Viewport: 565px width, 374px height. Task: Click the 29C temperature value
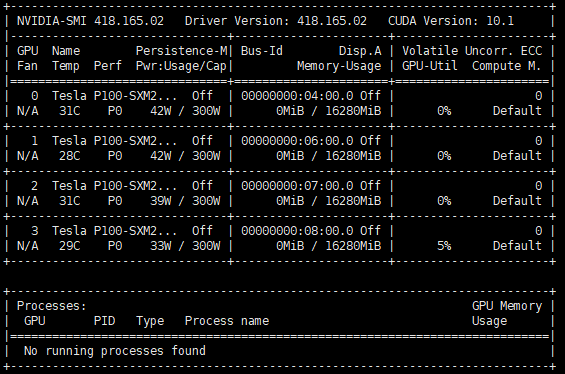click(x=70, y=246)
